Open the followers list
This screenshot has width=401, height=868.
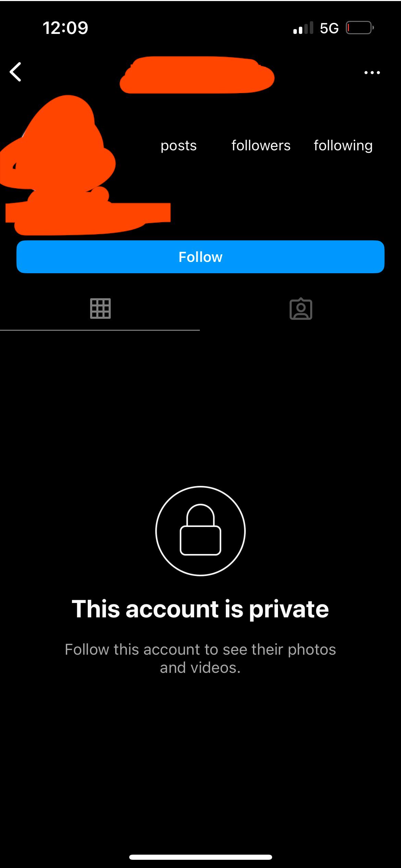coord(261,146)
